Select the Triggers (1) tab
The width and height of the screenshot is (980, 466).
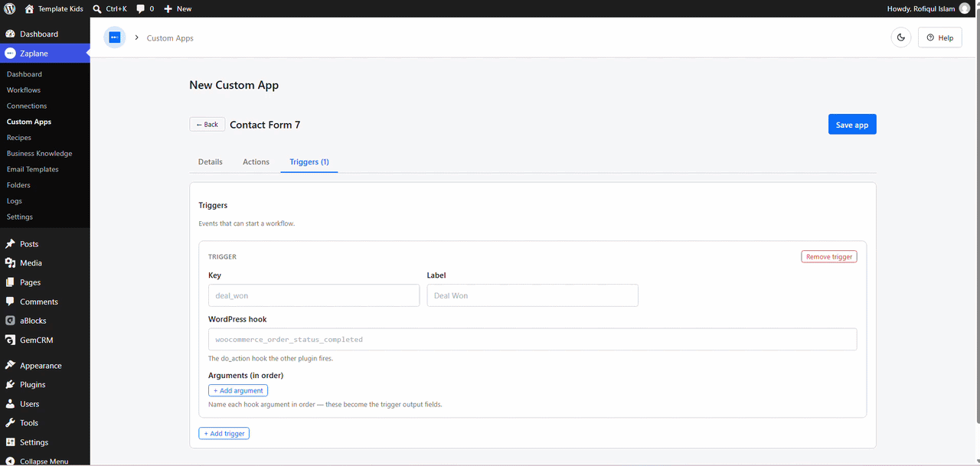pyautogui.click(x=309, y=162)
